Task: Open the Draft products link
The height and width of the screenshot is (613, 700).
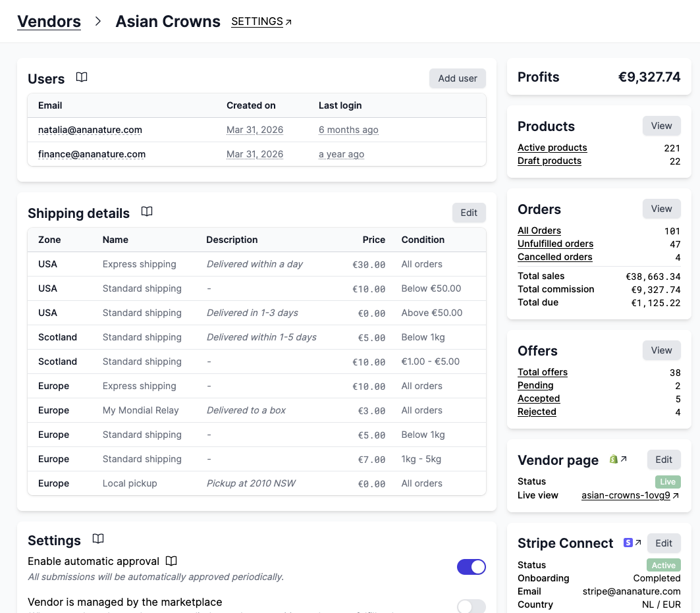Action: coord(549,161)
